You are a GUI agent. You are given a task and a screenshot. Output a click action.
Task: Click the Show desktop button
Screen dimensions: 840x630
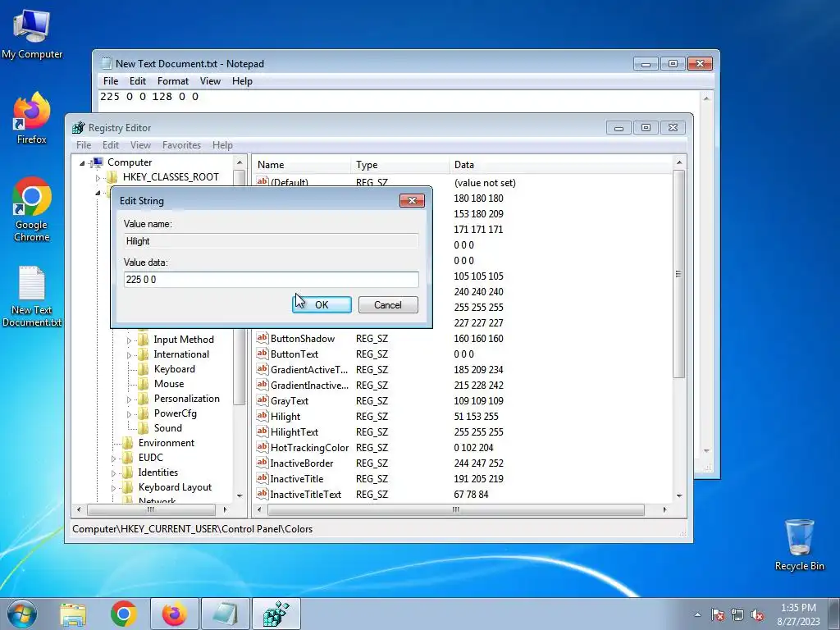click(834, 614)
